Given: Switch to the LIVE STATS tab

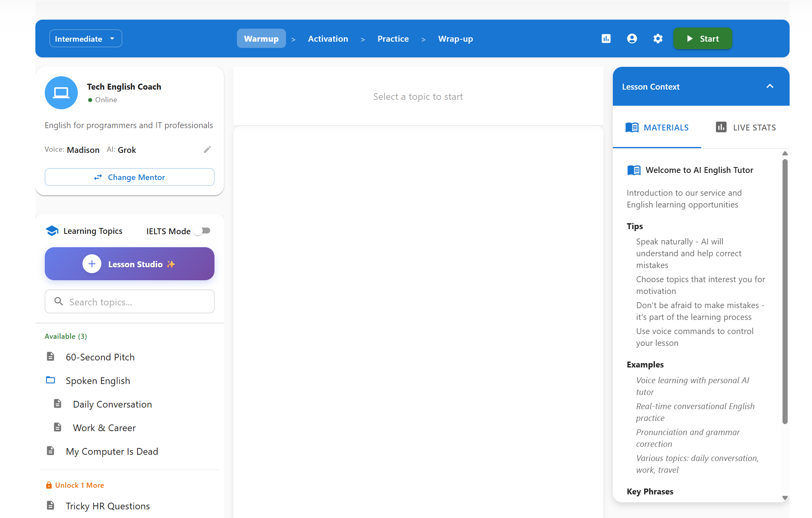Looking at the screenshot, I should [745, 127].
